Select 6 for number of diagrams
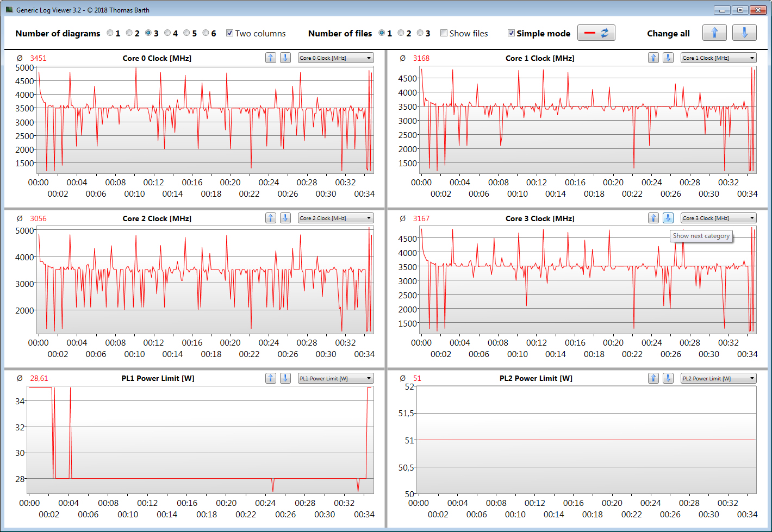 coord(206,33)
